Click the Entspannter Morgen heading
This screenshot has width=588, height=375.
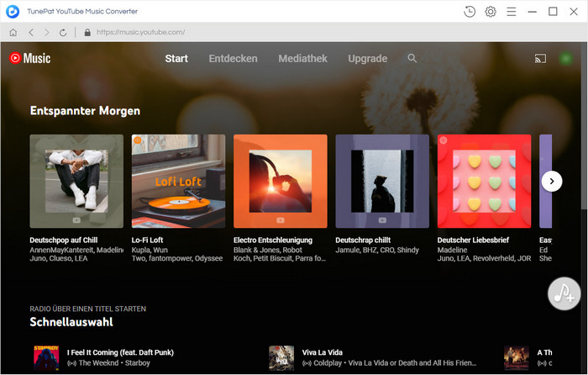point(85,111)
